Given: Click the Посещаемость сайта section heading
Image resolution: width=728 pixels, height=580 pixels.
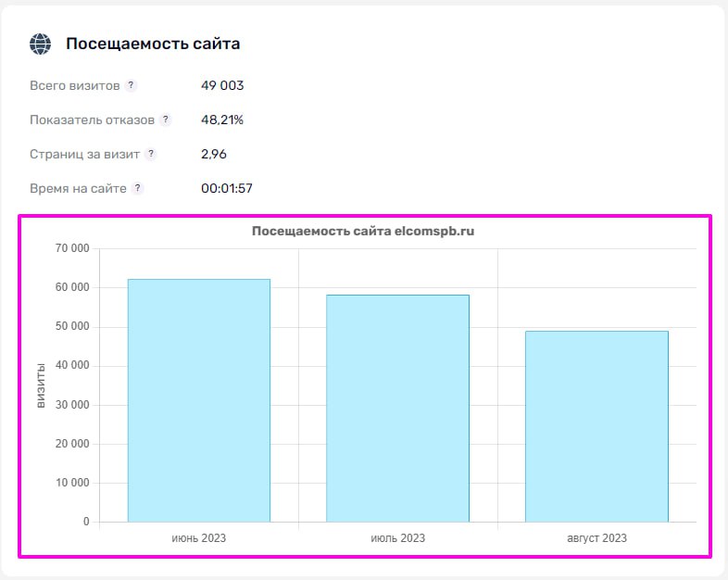Looking at the screenshot, I should coord(153,44).
